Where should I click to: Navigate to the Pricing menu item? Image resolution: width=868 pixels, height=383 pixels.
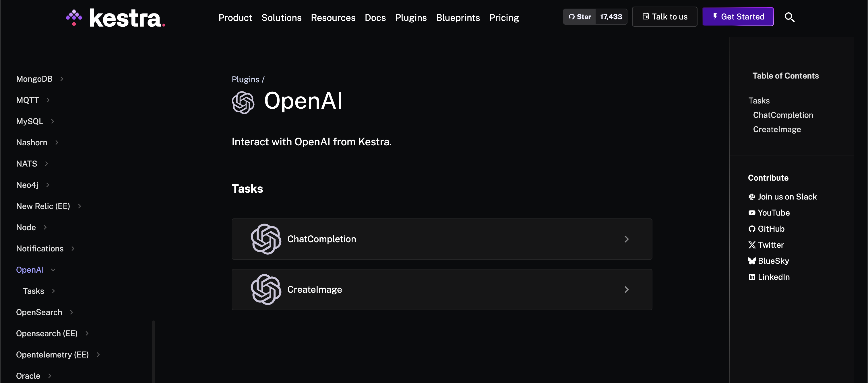(x=504, y=17)
